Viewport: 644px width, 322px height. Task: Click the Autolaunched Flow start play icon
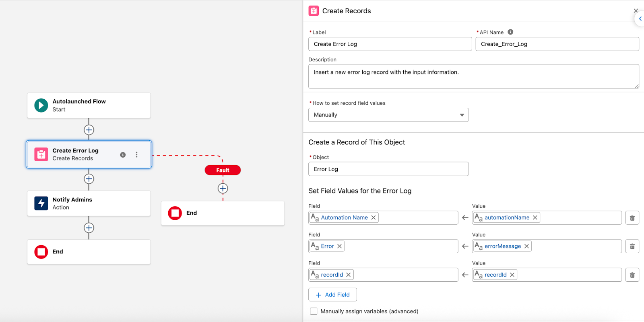coord(41,105)
